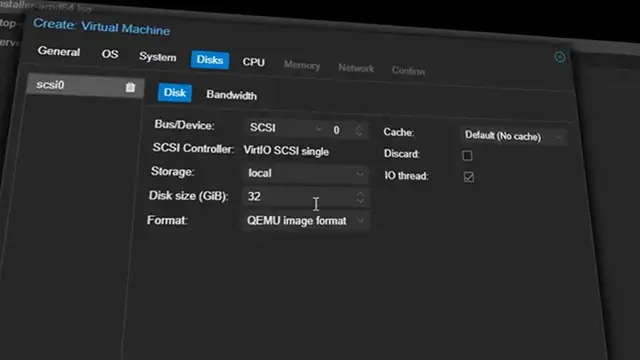The image size is (640, 360).
Task: Switch to the General tab
Action: click(x=59, y=52)
